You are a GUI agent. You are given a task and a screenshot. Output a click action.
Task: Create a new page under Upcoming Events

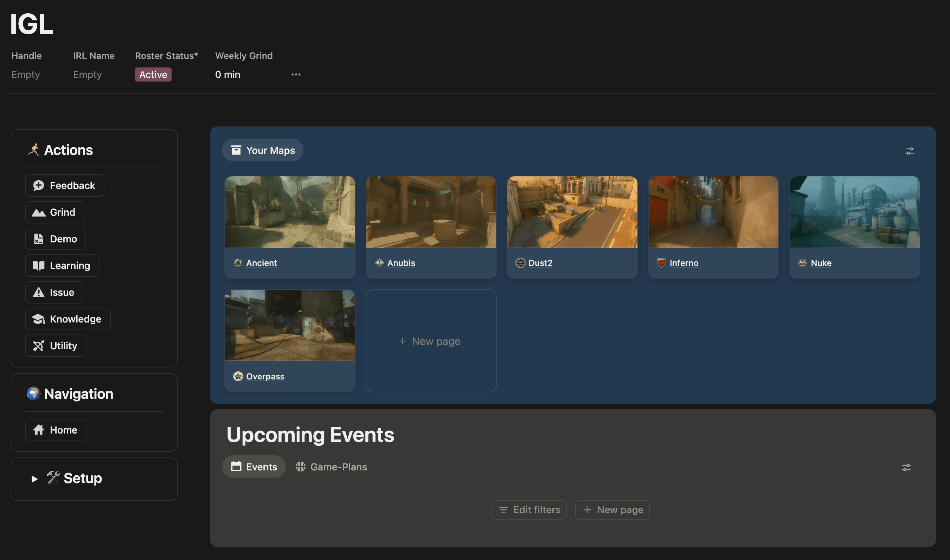pos(612,509)
